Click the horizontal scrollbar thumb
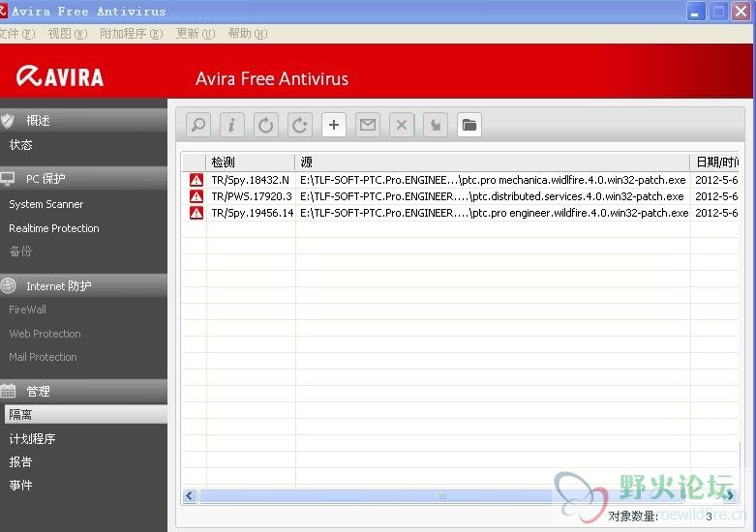Viewport: 756px width, 532px height. pyautogui.click(x=441, y=496)
